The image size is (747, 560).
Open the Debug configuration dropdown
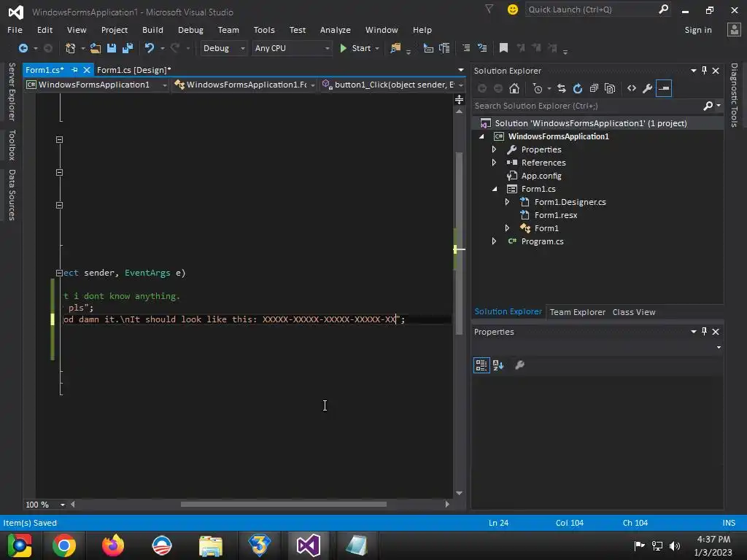223,48
